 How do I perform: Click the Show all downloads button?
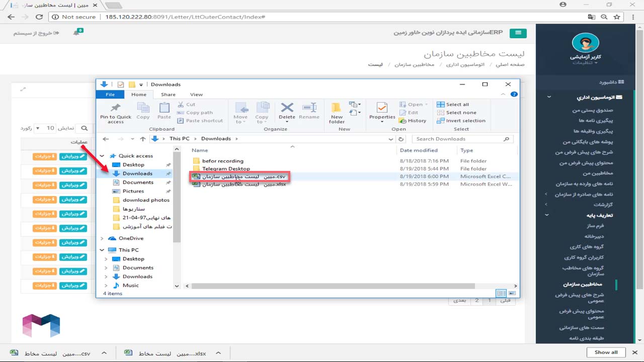pos(606,352)
